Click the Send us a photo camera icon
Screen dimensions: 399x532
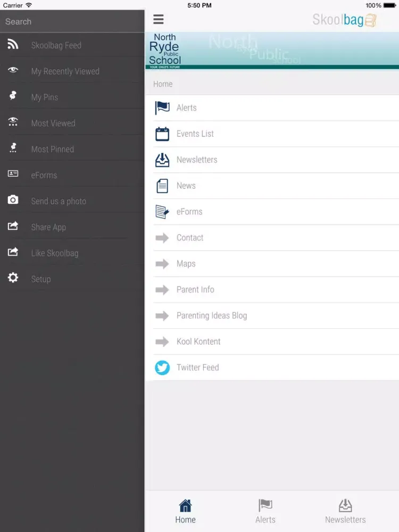point(13,199)
